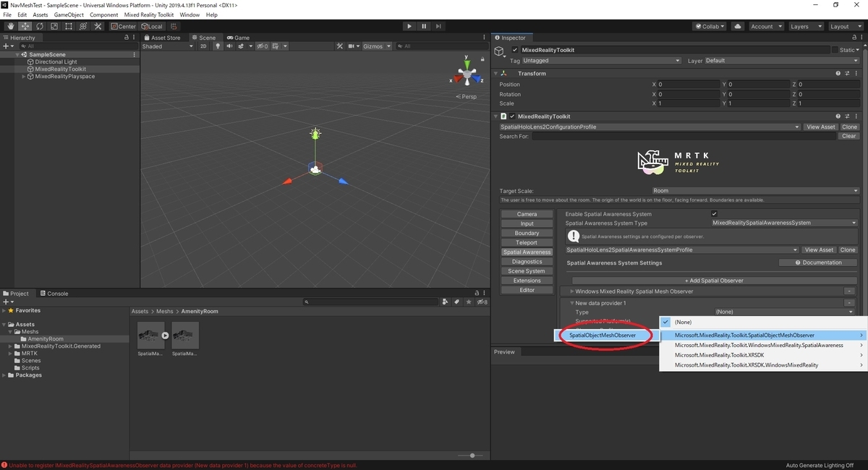Open the Layout dropdown
This screenshot has width=868, height=470.
[846, 27]
